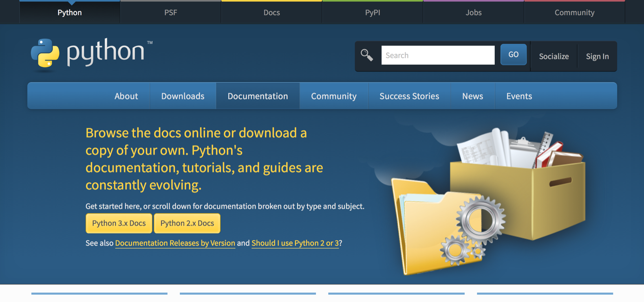Open the Jobs tab in top bar
The width and height of the screenshot is (644, 302).
tap(474, 12)
